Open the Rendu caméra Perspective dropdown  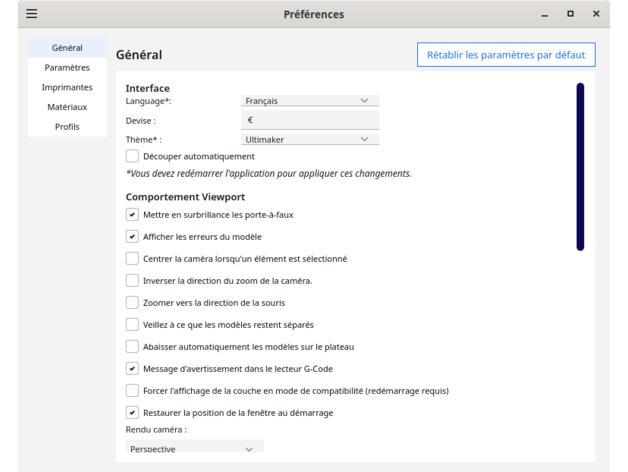194,449
